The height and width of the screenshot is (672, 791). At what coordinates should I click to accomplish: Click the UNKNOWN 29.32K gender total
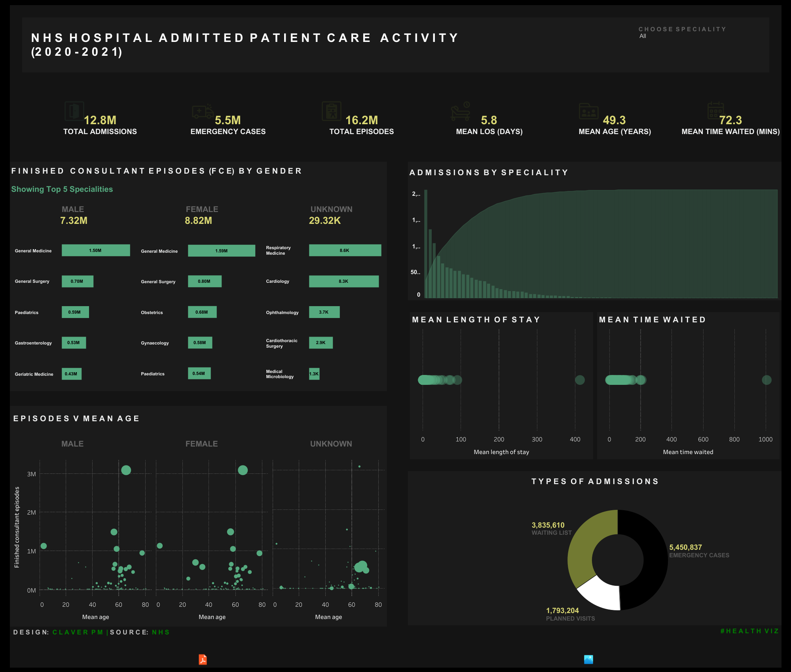pos(325,220)
